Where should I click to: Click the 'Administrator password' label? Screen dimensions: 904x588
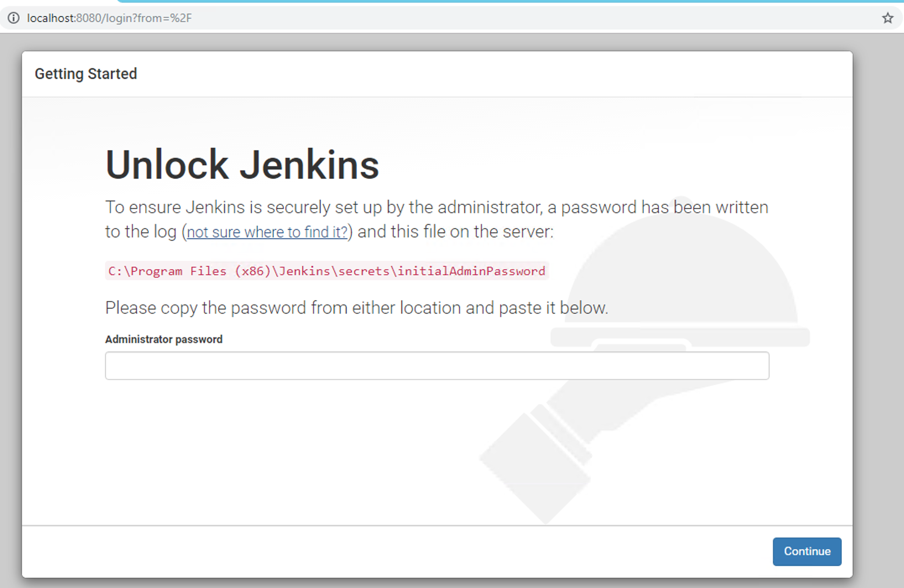pos(164,339)
